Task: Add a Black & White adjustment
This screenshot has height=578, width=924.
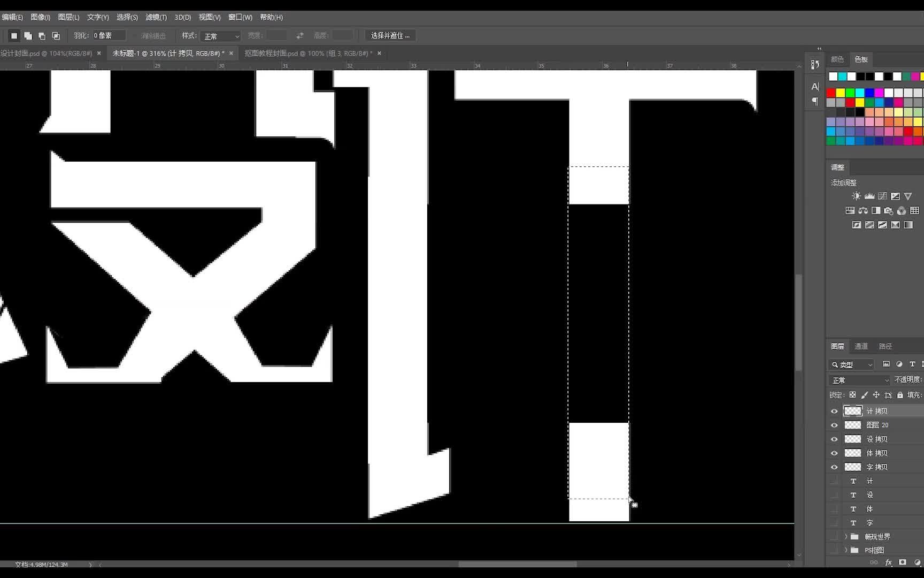Action: (876, 210)
